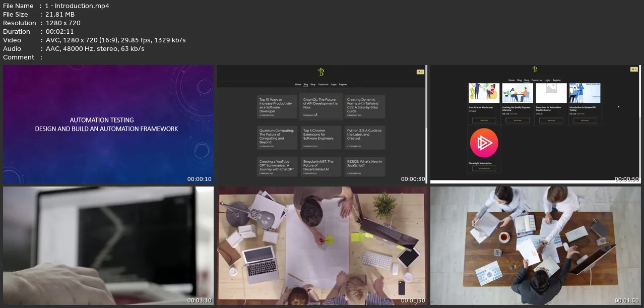Click the 00:01:50 timestamp on the meeting frame
644x308 pixels.
[627, 300]
